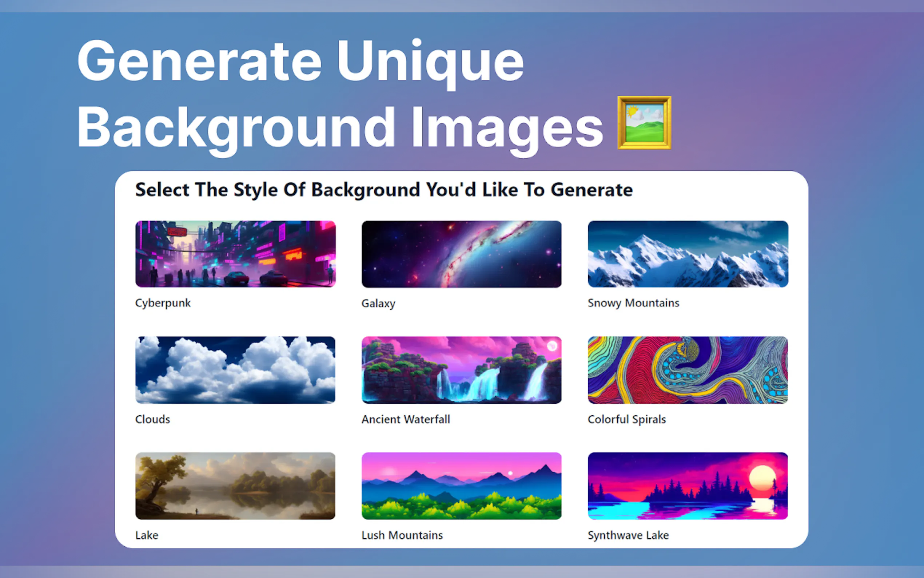Select the Lake painting thumbnail
This screenshot has width=924, height=578.
[235, 486]
